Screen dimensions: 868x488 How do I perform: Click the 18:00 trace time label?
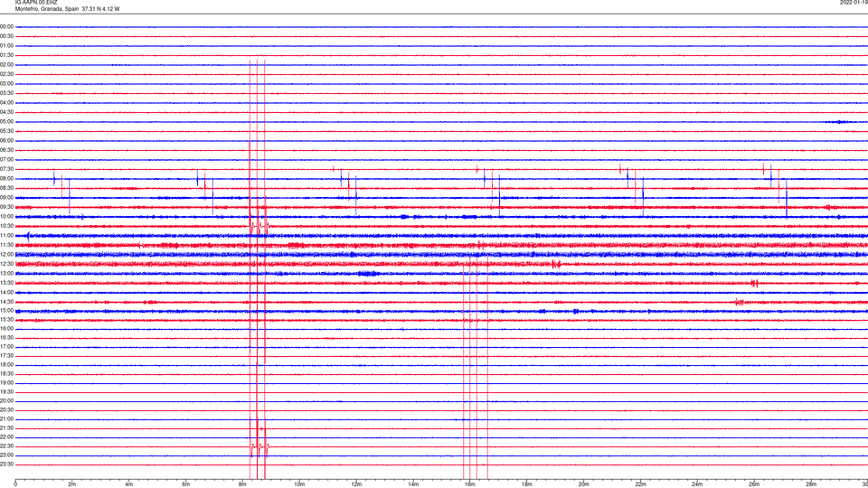click(7, 365)
